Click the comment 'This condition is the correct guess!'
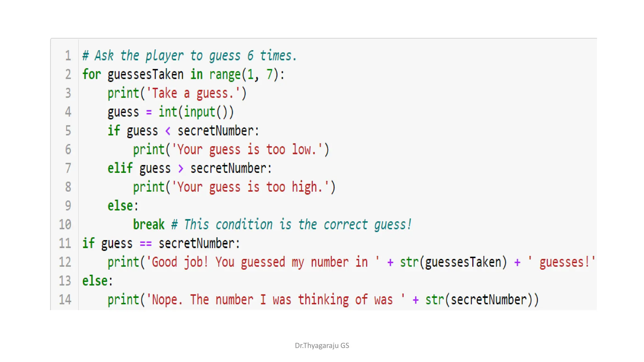 click(x=291, y=225)
